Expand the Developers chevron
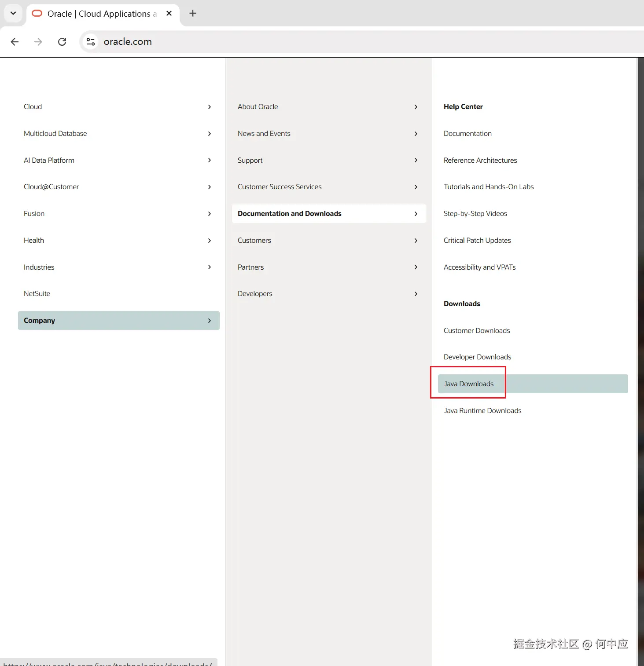This screenshot has width=644, height=666. (416, 294)
